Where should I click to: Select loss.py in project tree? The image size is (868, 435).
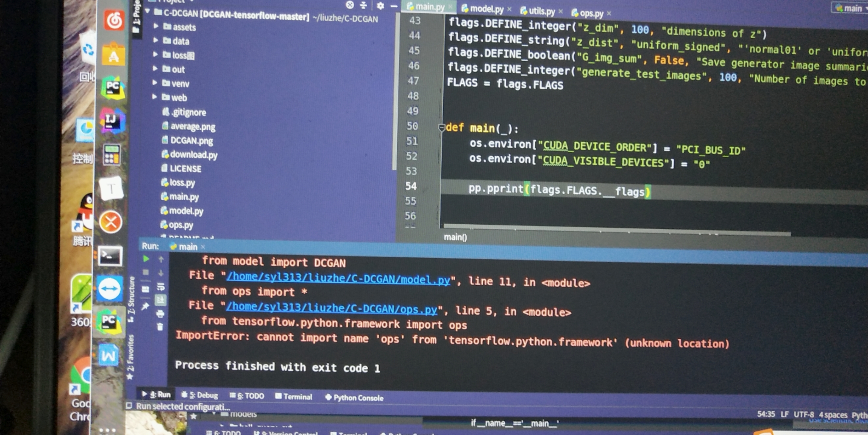click(182, 182)
